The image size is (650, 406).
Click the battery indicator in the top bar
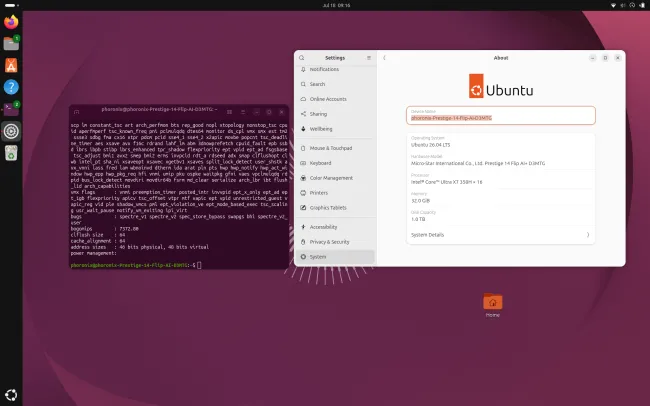[x=642, y=5]
